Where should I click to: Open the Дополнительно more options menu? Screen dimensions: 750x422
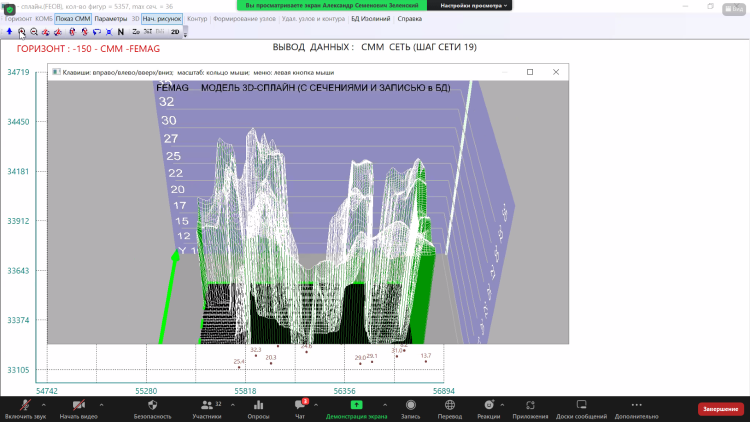tap(636, 407)
